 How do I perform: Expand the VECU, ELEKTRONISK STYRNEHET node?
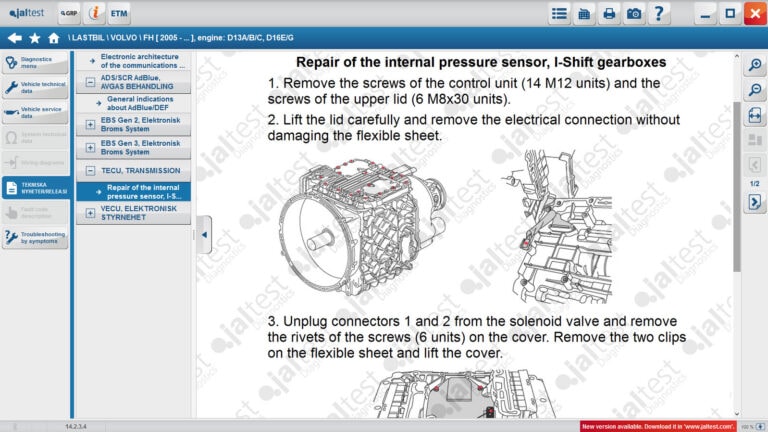click(90, 213)
